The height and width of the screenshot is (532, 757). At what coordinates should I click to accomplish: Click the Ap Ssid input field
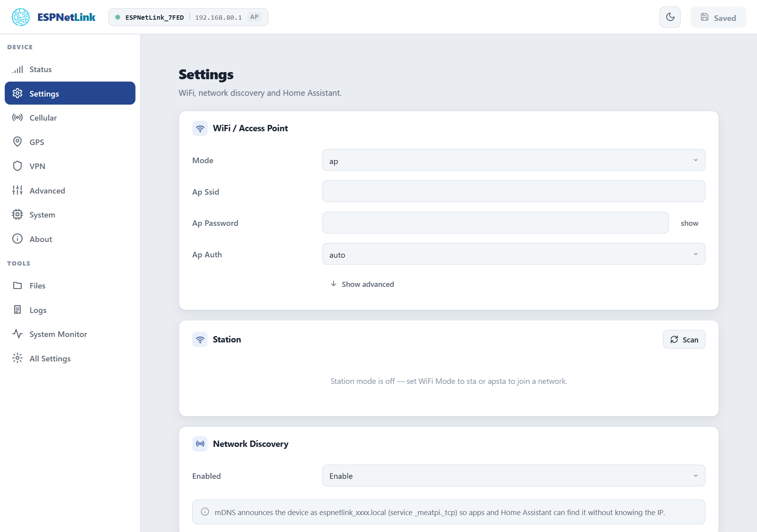[514, 192]
